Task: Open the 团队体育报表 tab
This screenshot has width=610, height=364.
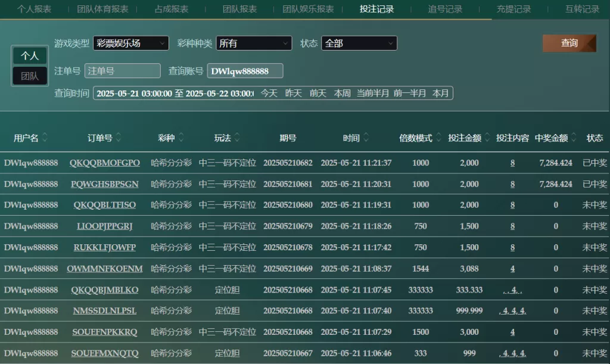Action: [102, 9]
